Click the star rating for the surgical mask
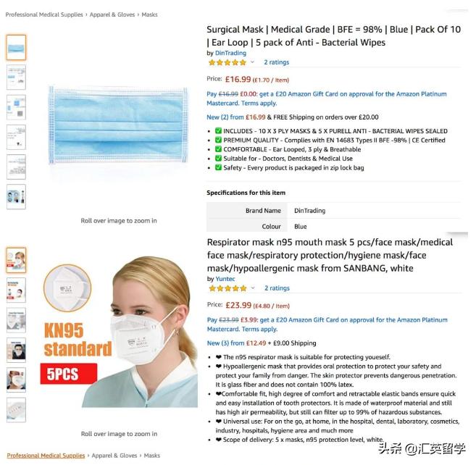Image resolution: width=476 pixels, height=465 pixels. pos(227,62)
